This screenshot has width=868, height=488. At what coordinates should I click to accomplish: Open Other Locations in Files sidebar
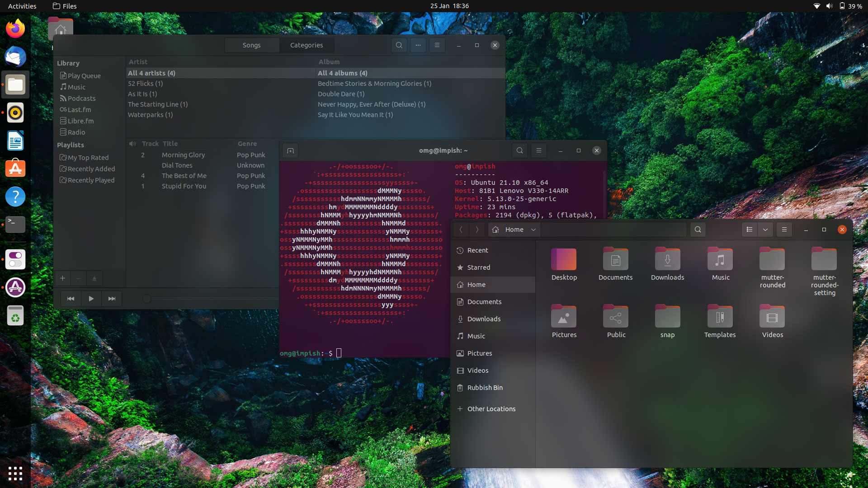[493, 409]
